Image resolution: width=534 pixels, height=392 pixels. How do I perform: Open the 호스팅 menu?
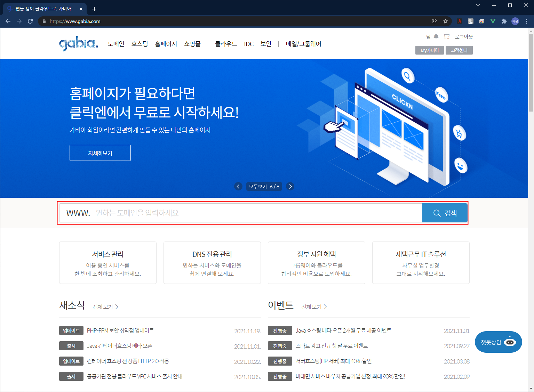point(140,44)
